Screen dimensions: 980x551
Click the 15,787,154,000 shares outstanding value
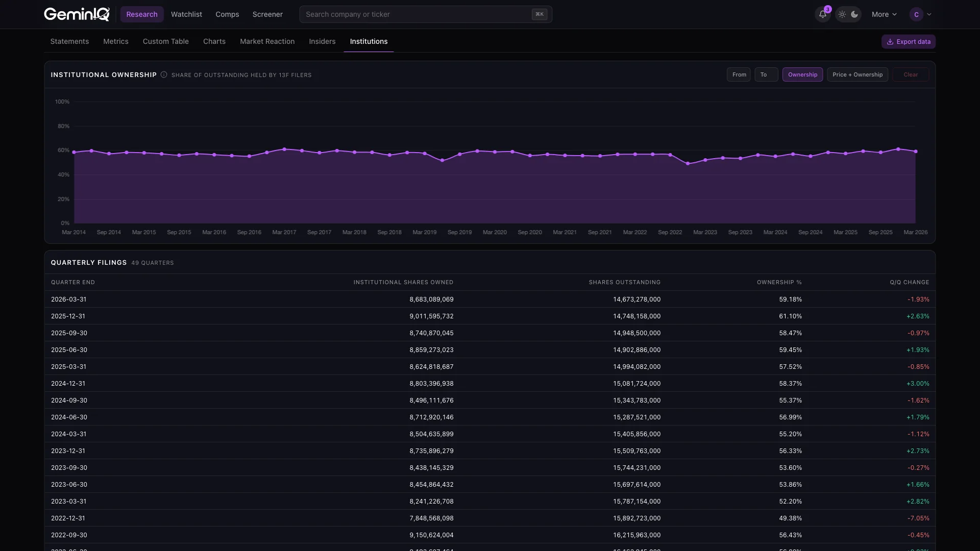636,502
